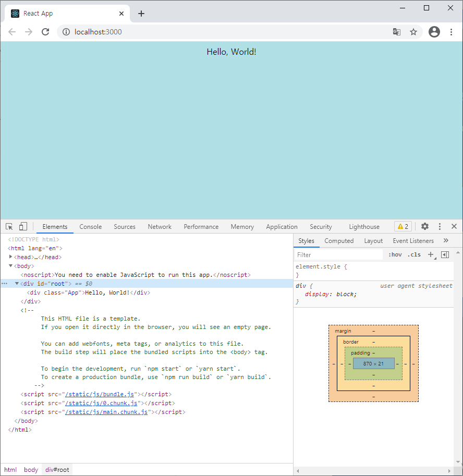This screenshot has height=476, width=463.
Task: Toggle the .cls classes panel
Action: tap(414, 255)
